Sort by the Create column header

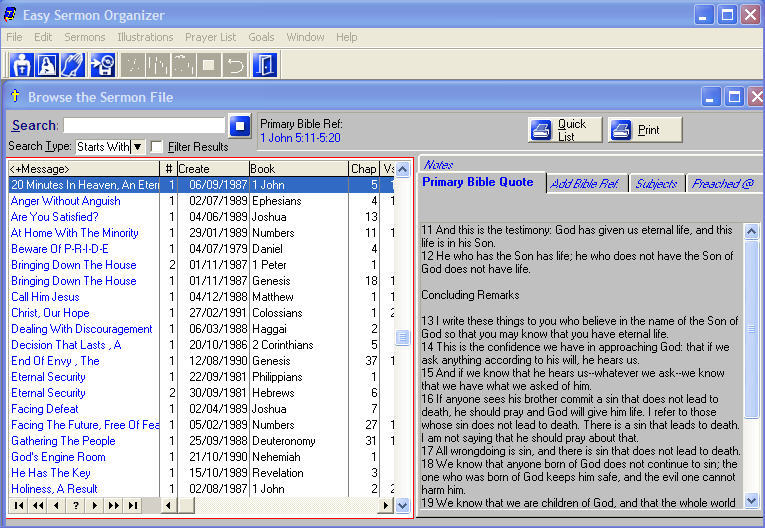213,169
